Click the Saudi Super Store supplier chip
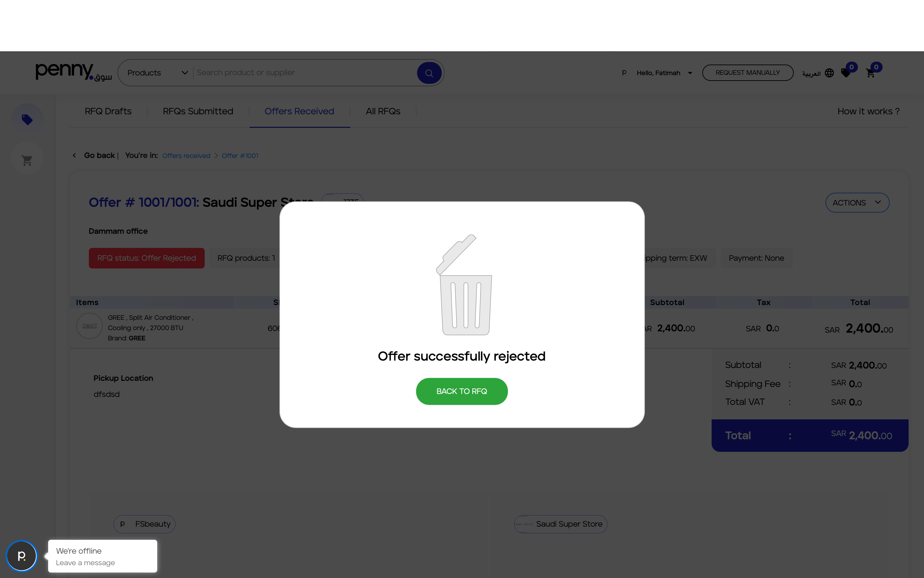Image resolution: width=924 pixels, height=578 pixels. pyautogui.click(x=560, y=524)
